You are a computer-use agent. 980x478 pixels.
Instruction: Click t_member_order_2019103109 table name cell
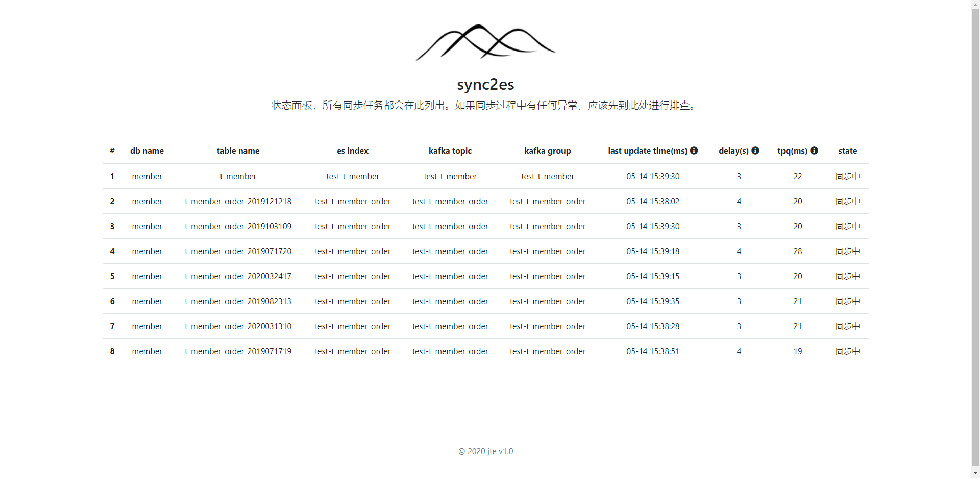238,227
